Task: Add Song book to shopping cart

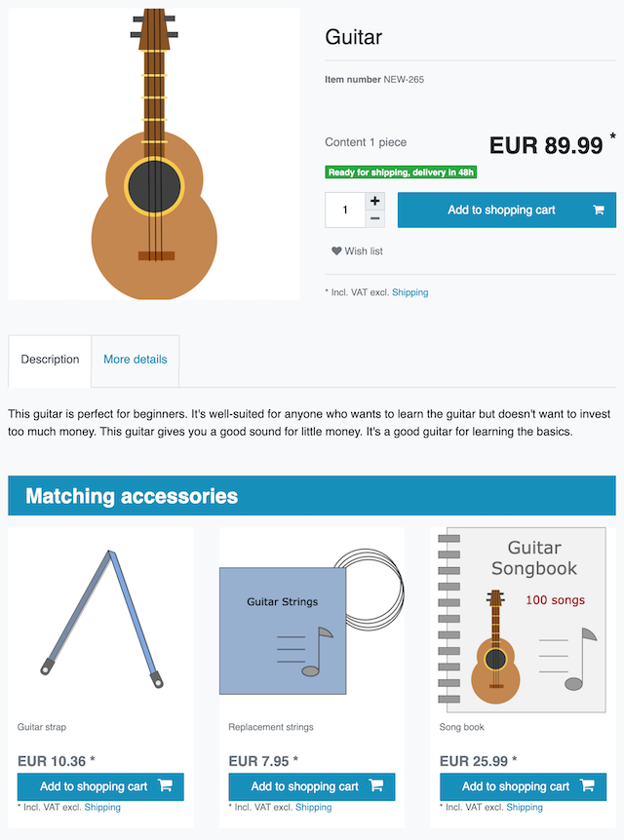Action: point(516,786)
